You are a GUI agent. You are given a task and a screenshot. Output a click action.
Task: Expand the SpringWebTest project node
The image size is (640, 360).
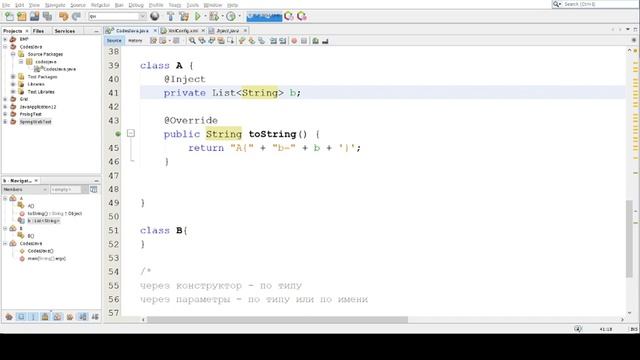tap(5, 122)
